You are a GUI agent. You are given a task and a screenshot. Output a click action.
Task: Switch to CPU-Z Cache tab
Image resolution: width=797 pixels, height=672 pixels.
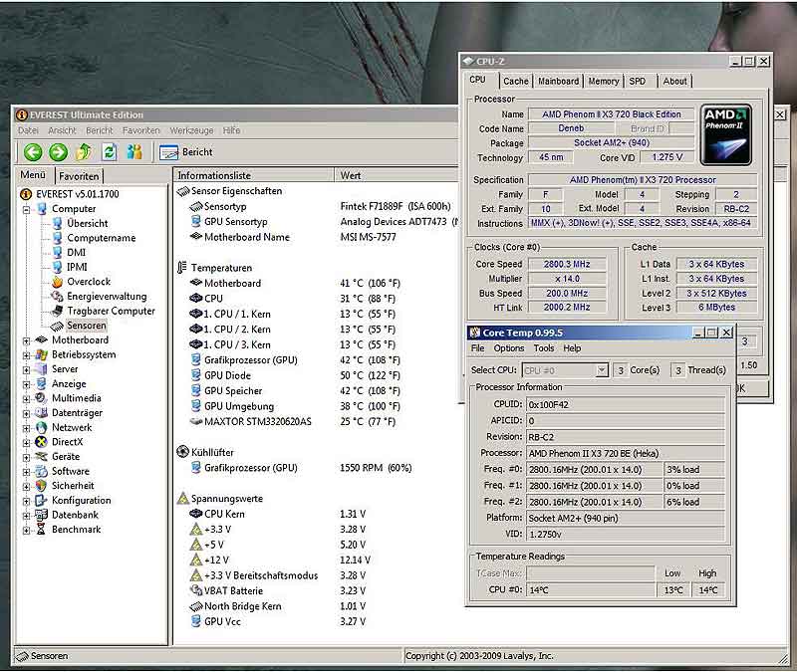[516, 81]
